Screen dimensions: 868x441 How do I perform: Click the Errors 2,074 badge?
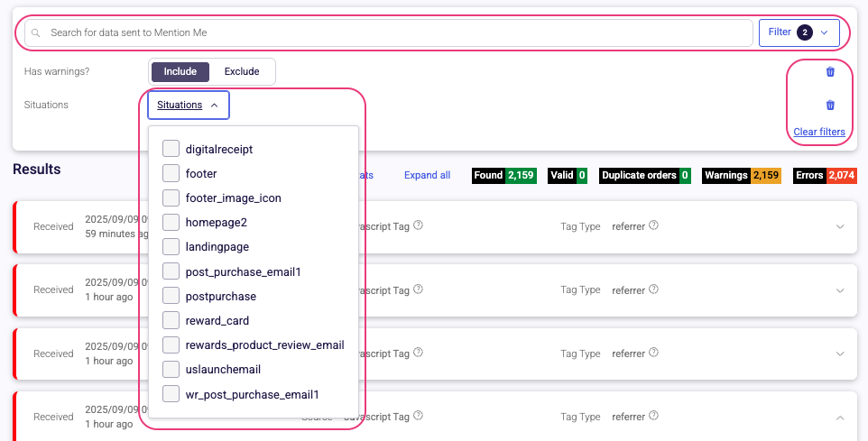pyautogui.click(x=824, y=176)
